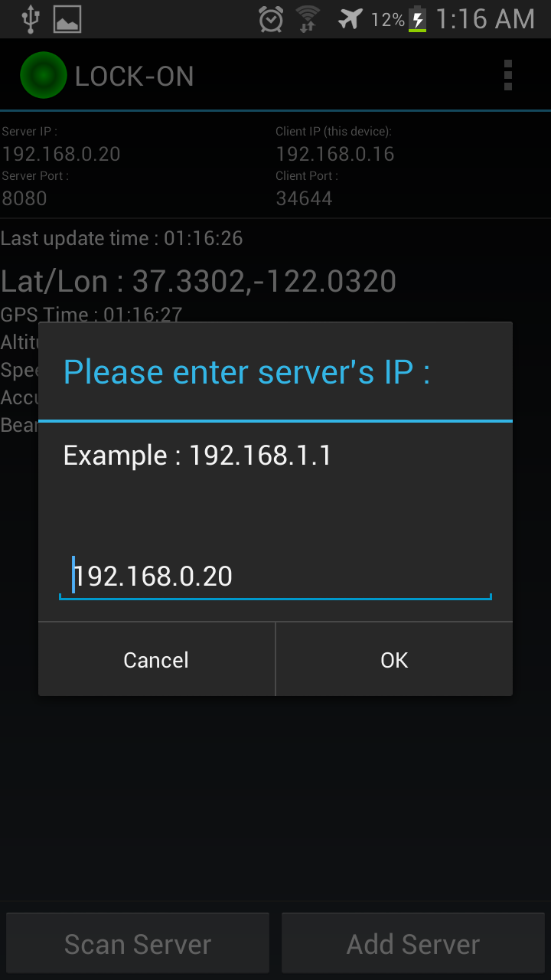Open the three-dot overflow menu

508,75
